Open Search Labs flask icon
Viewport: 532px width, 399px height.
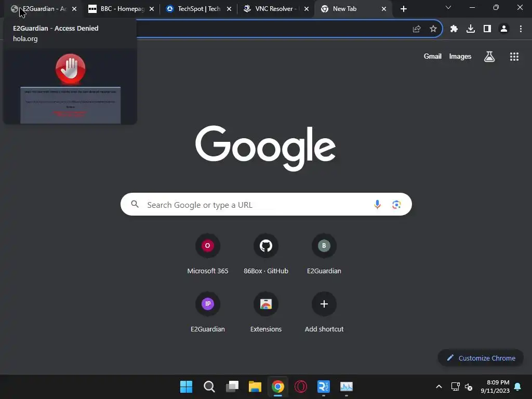click(x=489, y=57)
